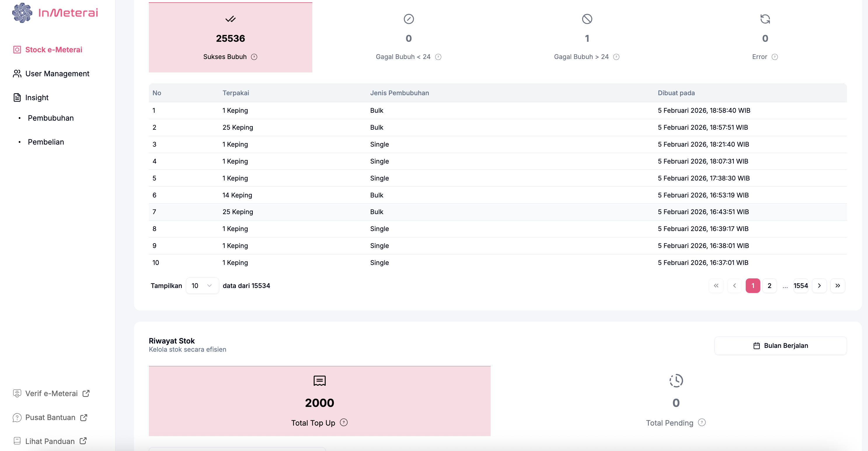
Task: Click the info icon next to Error
Action: coord(775,57)
